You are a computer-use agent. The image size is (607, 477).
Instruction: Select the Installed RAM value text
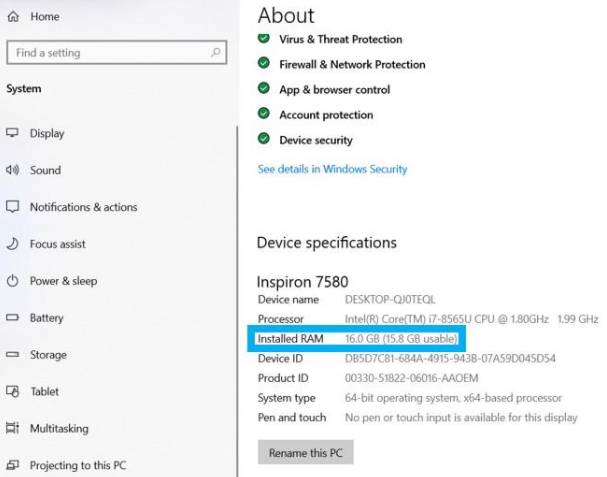click(401, 339)
